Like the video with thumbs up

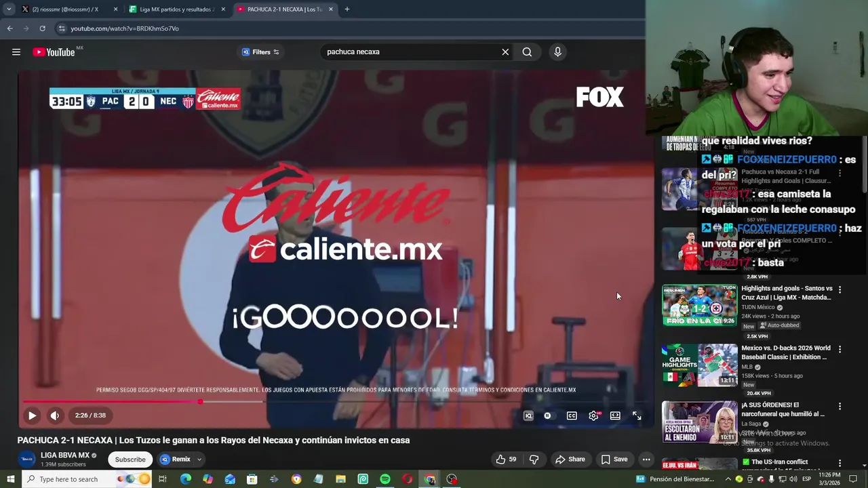[506, 459]
